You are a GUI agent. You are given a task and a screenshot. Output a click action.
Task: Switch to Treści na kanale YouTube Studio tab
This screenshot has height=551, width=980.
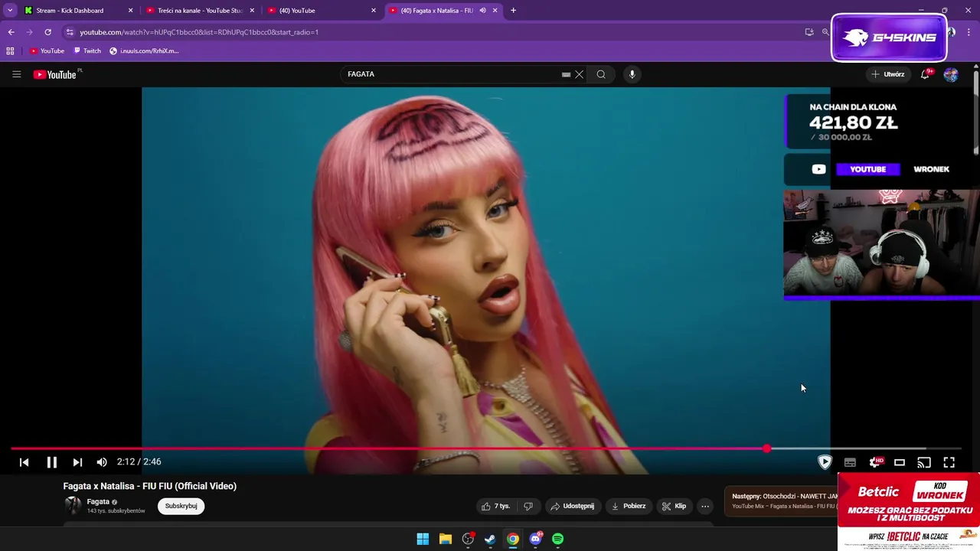200,11
